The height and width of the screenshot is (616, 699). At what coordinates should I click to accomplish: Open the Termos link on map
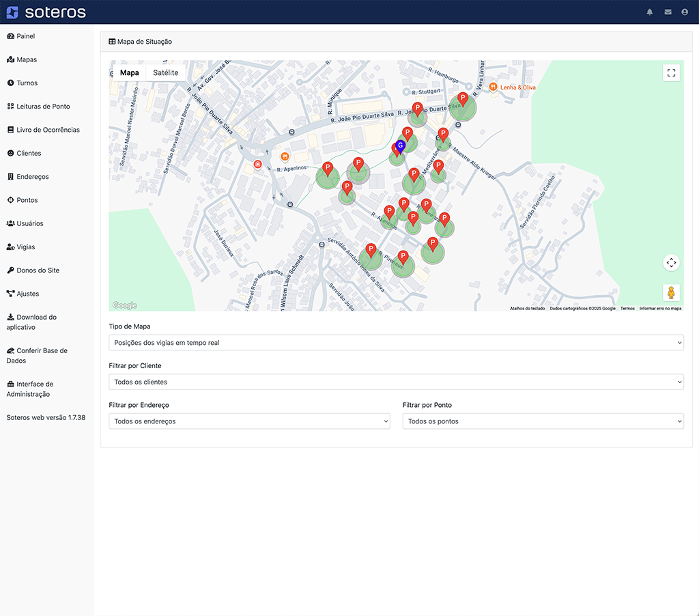[627, 309]
